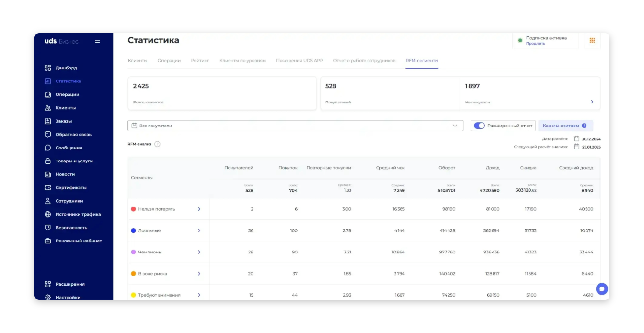
Task: Toggle the Расширенный отчет switch
Action: coord(479,126)
